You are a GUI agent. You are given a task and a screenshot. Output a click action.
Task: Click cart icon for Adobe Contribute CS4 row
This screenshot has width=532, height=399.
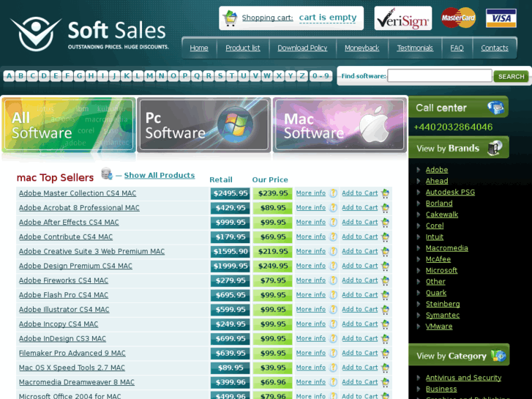click(385, 237)
